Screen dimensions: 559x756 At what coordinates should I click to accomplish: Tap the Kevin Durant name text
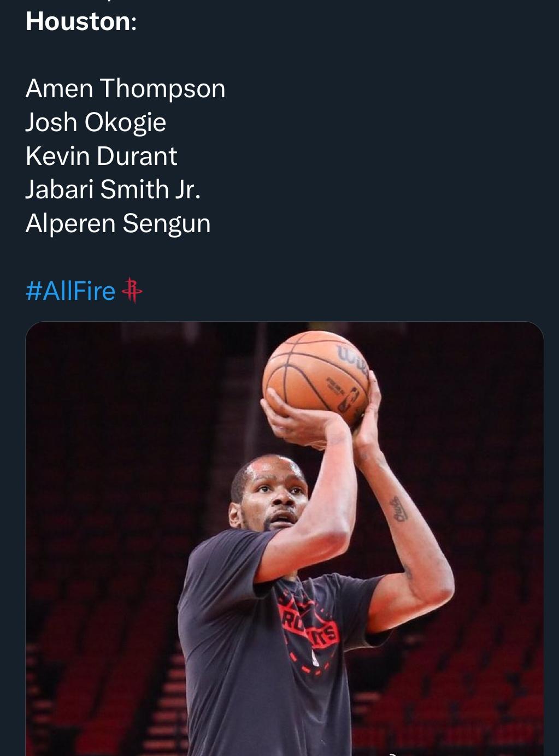(x=101, y=156)
